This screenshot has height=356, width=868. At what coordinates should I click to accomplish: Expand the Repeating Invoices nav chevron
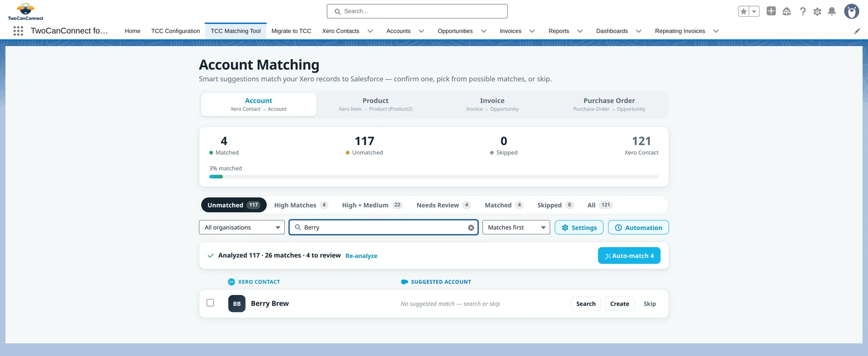click(x=716, y=31)
